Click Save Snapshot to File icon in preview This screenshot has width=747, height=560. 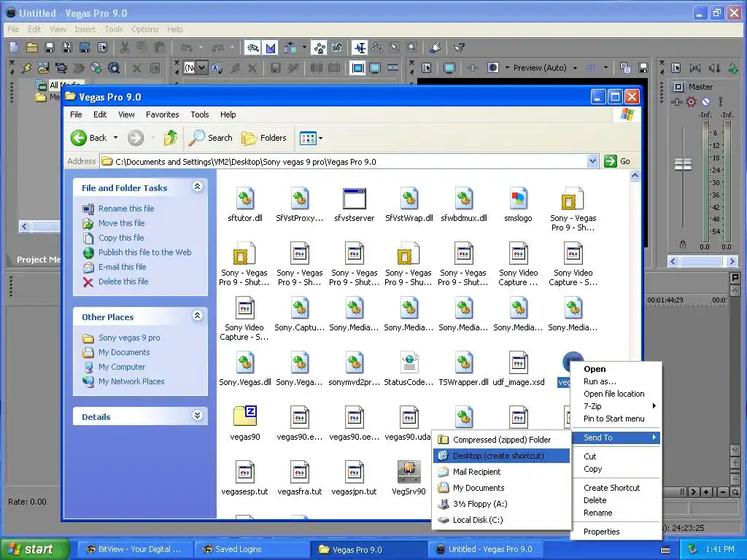(x=643, y=68)
